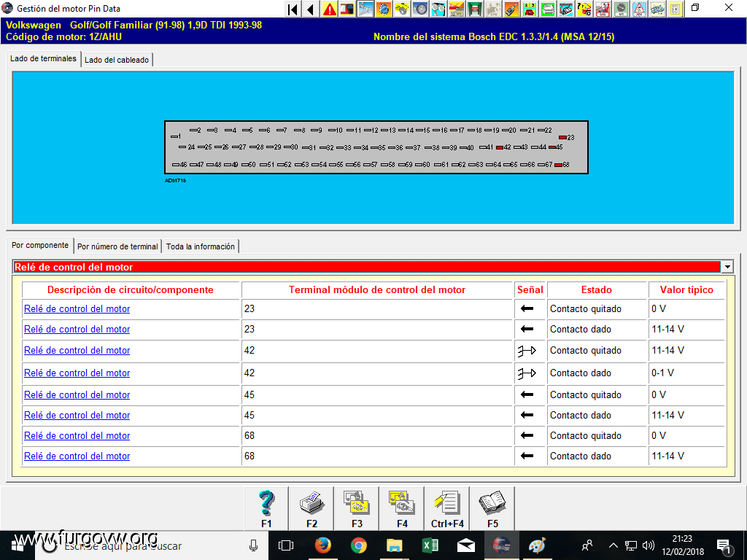Show hidden system tray icons chevron
747x560 pixels.
614,545
